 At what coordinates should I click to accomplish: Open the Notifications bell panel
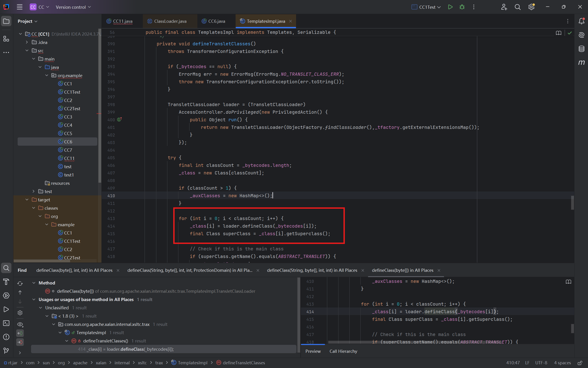[x=581, y=21]
